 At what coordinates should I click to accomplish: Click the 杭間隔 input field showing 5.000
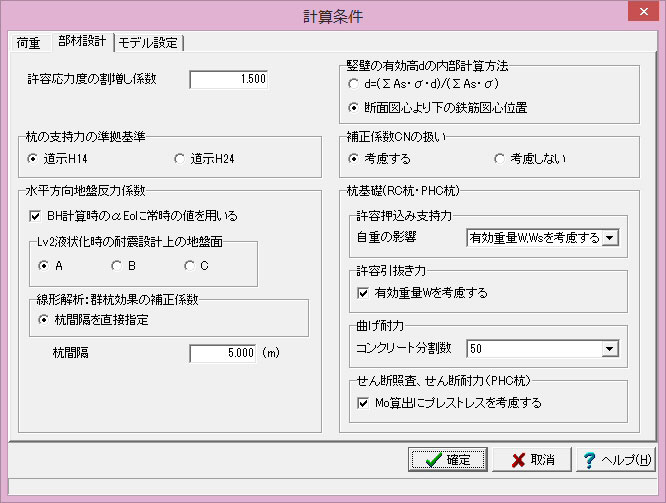click(223, 353)
